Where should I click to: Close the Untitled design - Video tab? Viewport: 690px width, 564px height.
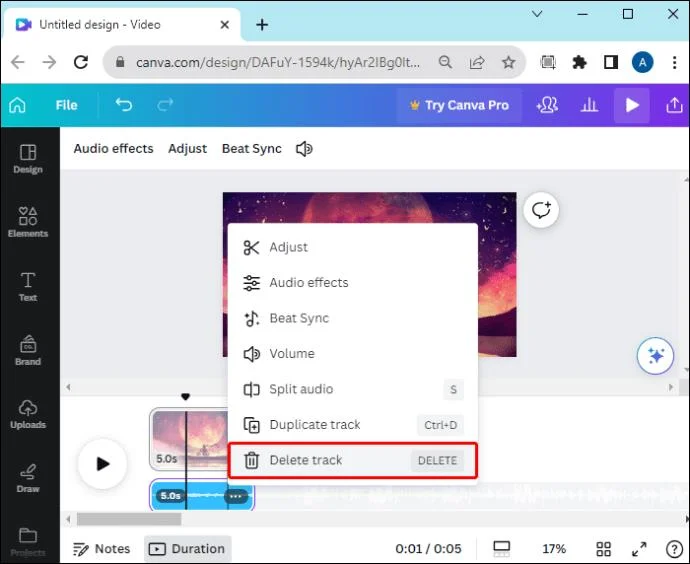point(224,25)
